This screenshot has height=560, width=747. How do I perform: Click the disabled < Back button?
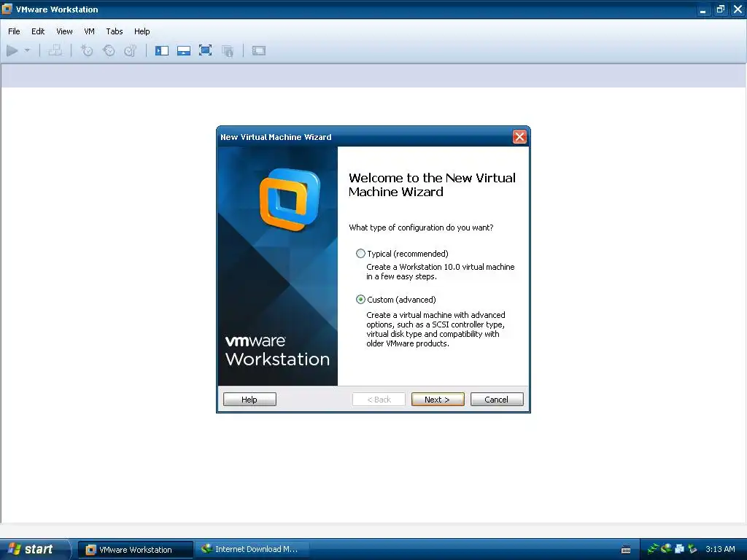(379, 400)
